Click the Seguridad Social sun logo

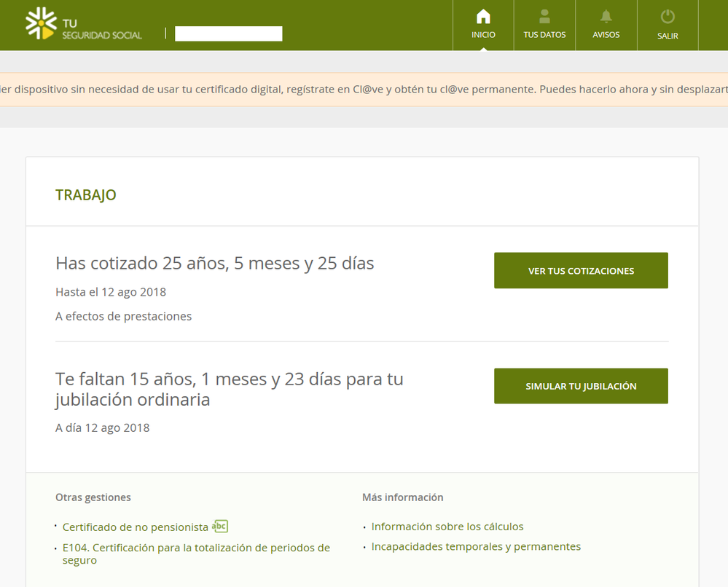coord(41,23)
